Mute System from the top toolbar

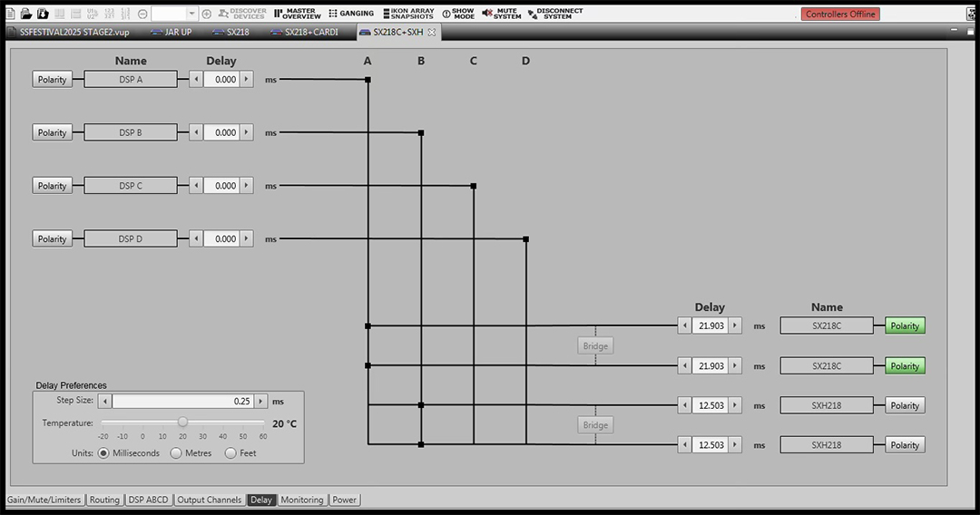502,14
